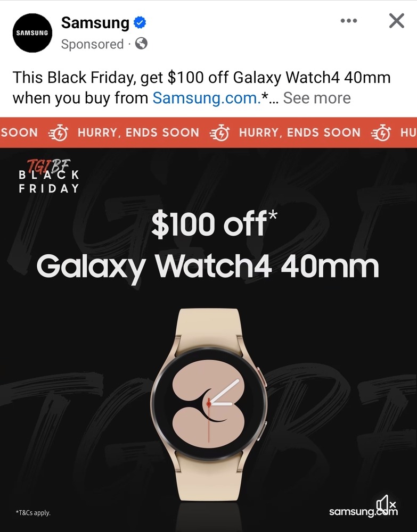Open the three-dot post options menu
Screen dimensions: 417x532
point(349,21)
